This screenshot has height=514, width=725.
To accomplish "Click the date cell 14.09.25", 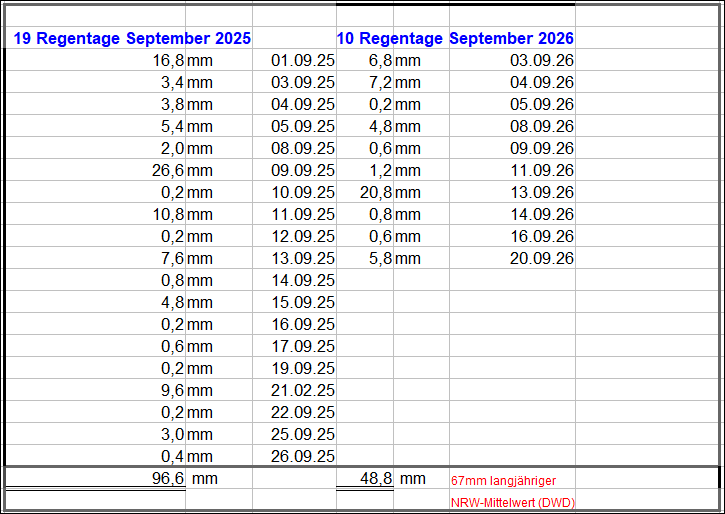I will (303, 281).
